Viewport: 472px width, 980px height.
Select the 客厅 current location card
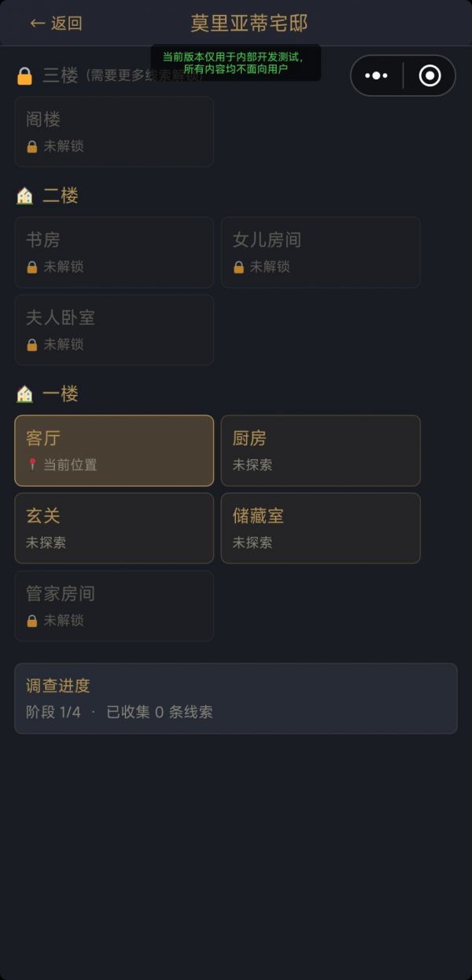coord(114,450)
